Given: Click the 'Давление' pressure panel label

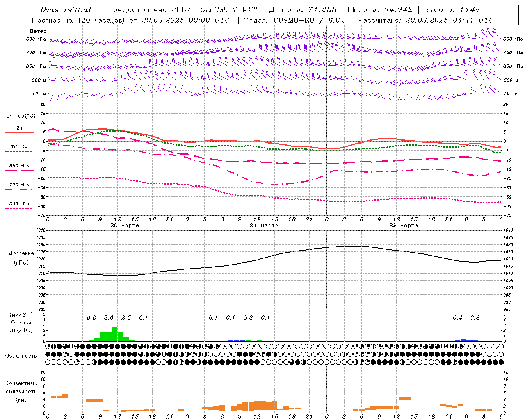Looking at the screenshot, I should tap(21, 253).
